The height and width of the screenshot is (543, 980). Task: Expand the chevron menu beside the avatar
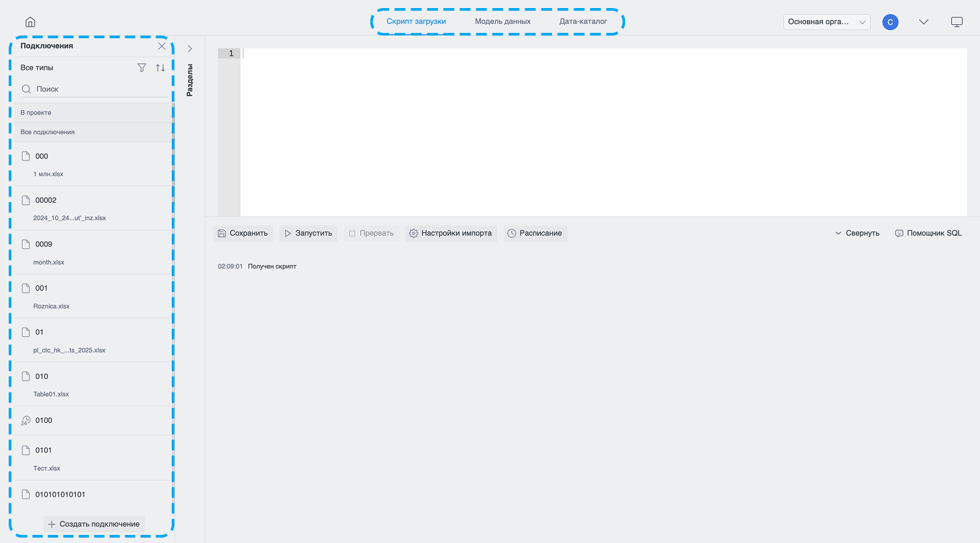point(924,22)
